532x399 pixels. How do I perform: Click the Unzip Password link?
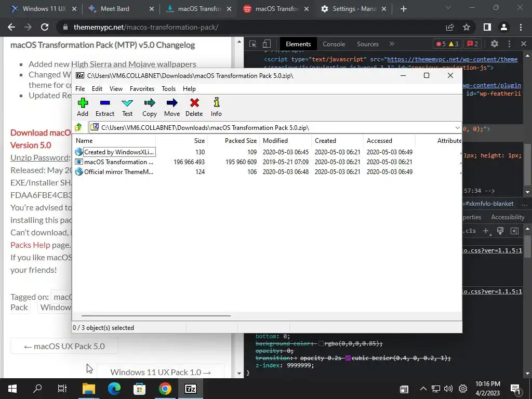tap(40, 158)
